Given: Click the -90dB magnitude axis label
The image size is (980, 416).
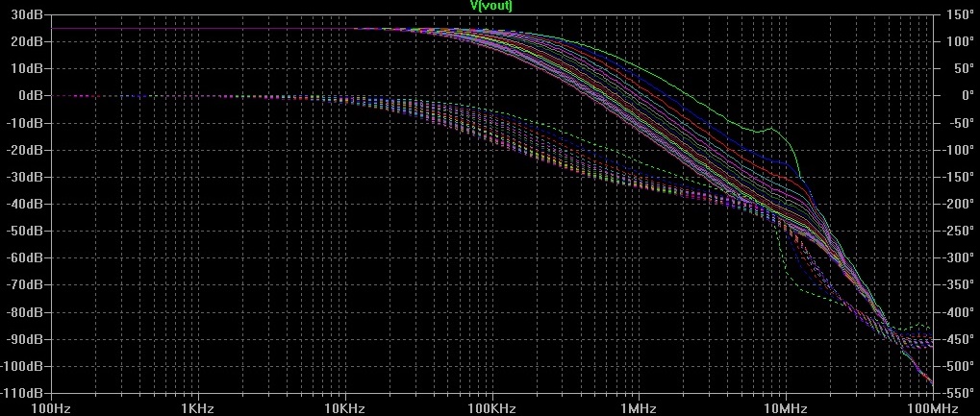Looking at the screenshot, I should tap(24, 339).
